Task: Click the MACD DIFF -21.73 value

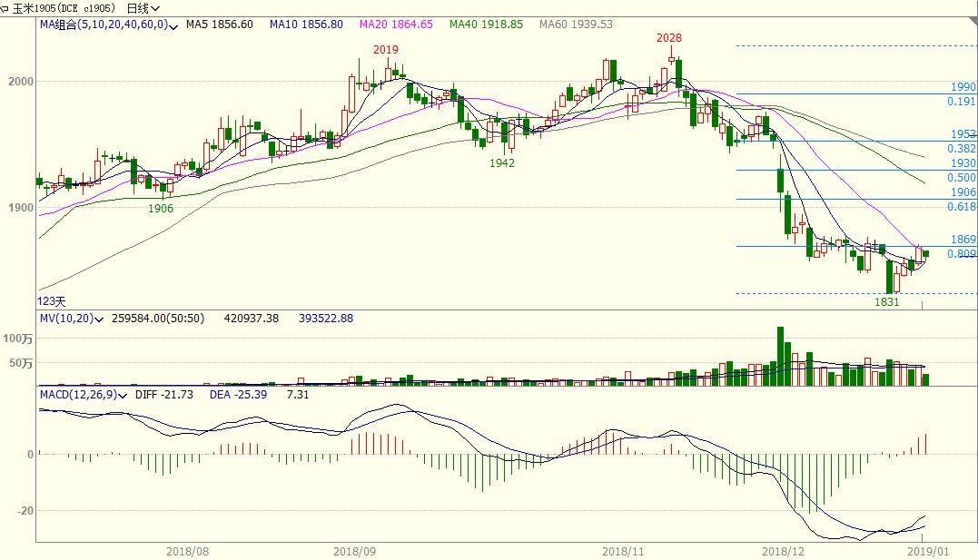Action: point(159,395)
